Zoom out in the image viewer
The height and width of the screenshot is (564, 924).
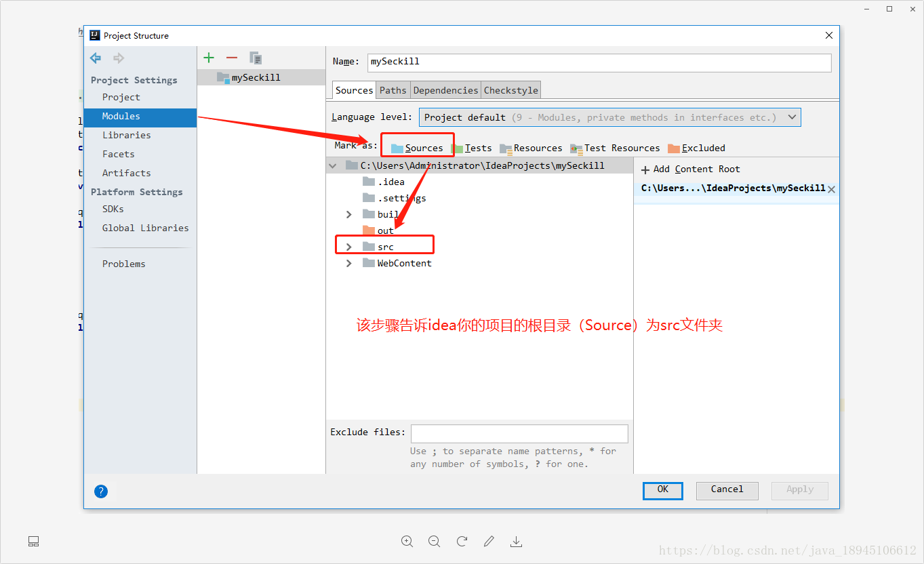[x=434, y=541]
